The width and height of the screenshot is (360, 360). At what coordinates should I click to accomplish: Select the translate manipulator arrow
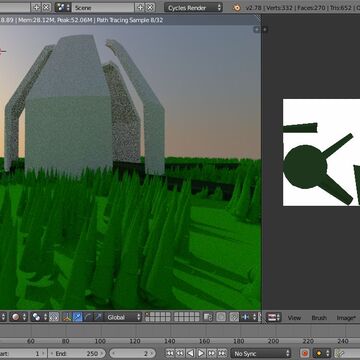click(x=77, y=317)
